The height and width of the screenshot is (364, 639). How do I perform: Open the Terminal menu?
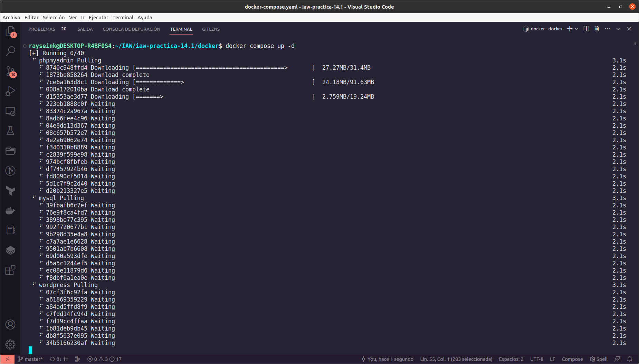[123, 17]
